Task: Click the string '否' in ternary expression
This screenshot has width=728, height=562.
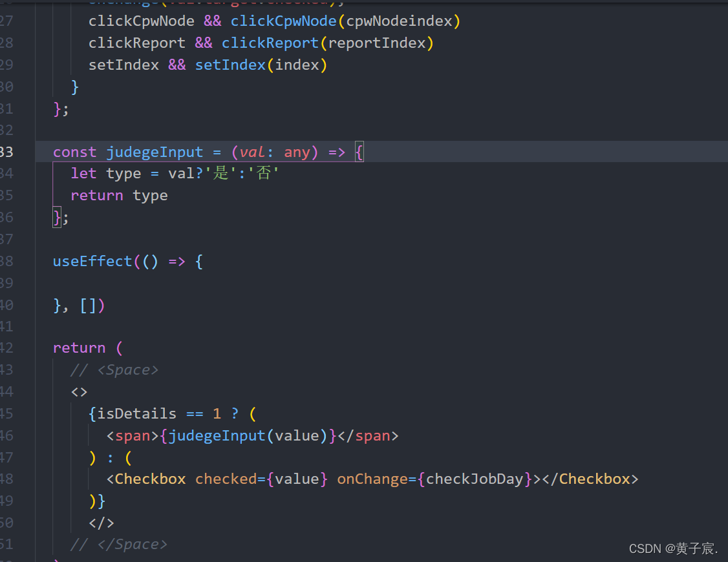Action: tap(264, 173)
